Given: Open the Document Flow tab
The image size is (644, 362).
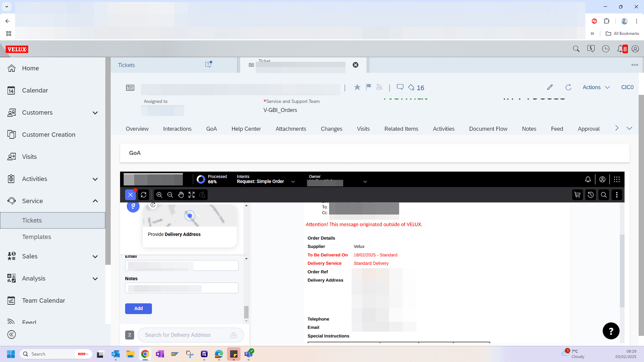Looking at the screenshot, I should (x=488, y=129).
